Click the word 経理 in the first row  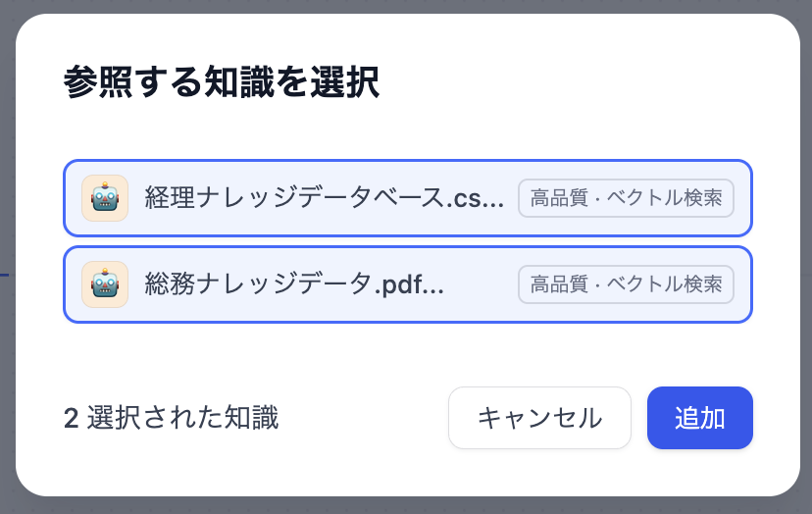(x=166, y=198)
